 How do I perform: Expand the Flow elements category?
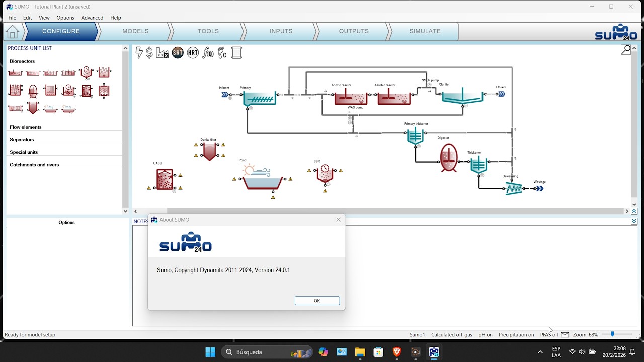[26, 127]
